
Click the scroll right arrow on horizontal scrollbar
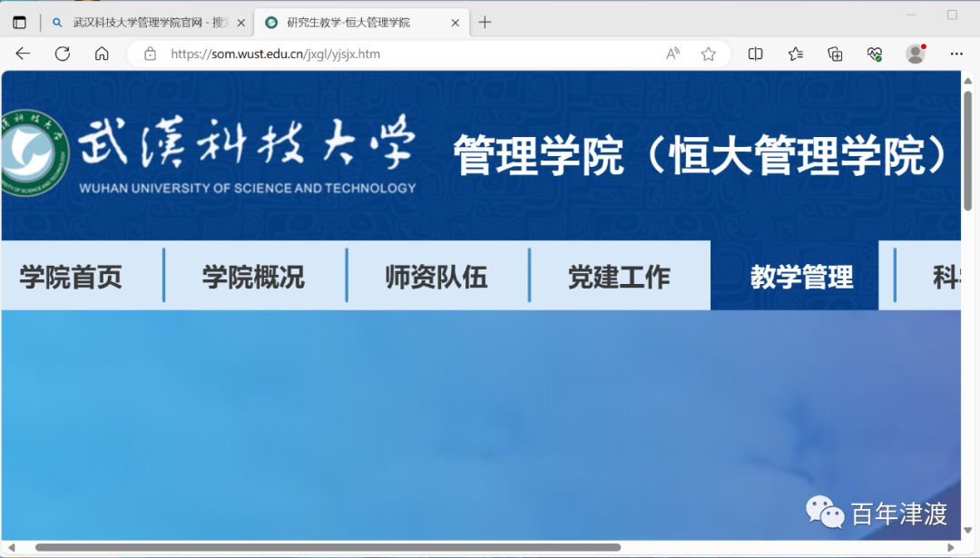(951, 547)
